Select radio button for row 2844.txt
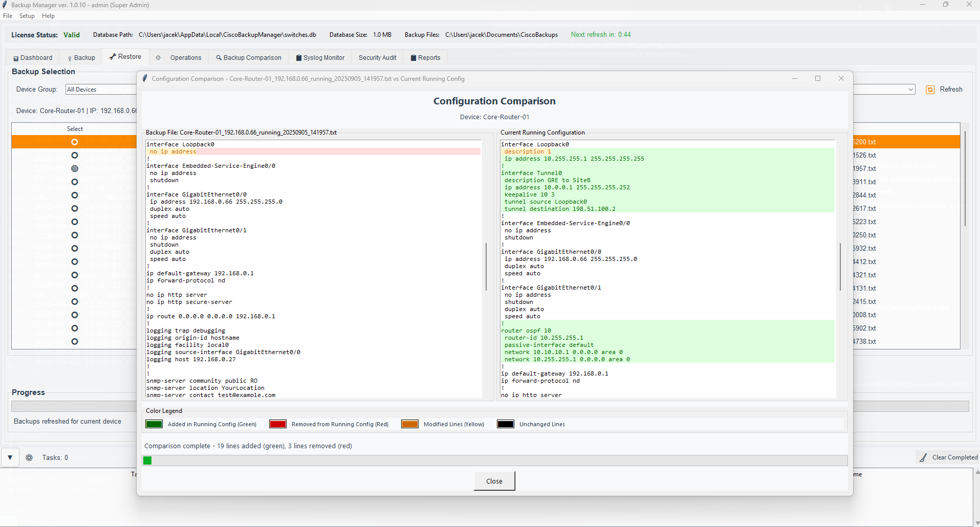980x527 pixels. pyautogui.click(x=75, y=195)
